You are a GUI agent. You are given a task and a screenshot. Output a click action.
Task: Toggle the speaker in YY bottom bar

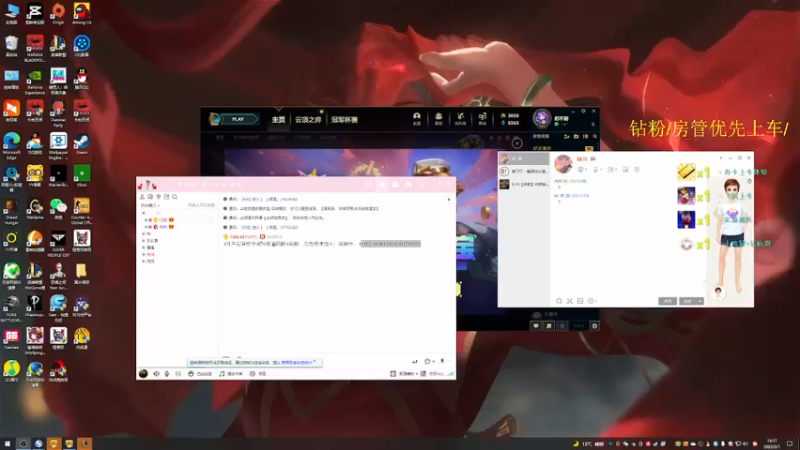tap(157, 374)
